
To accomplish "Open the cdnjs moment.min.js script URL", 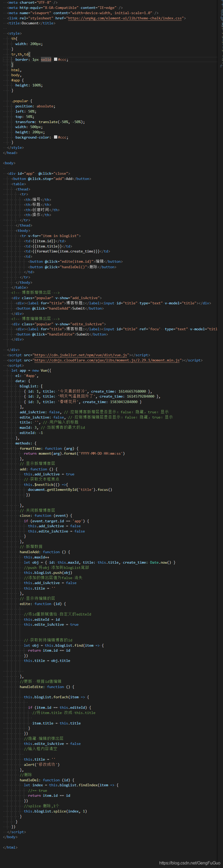I will click(107, 360).
